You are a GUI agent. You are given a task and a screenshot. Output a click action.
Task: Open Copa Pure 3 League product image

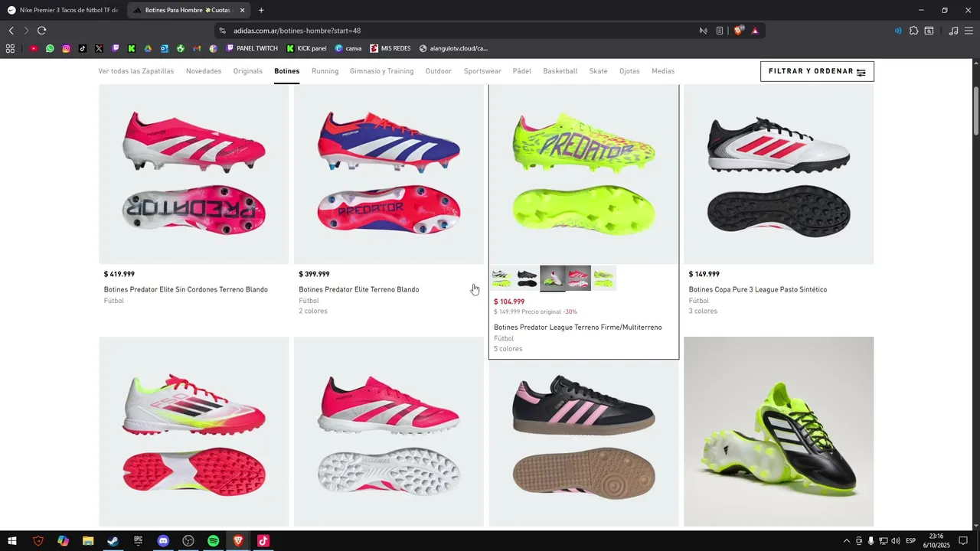tap(779, 174)
